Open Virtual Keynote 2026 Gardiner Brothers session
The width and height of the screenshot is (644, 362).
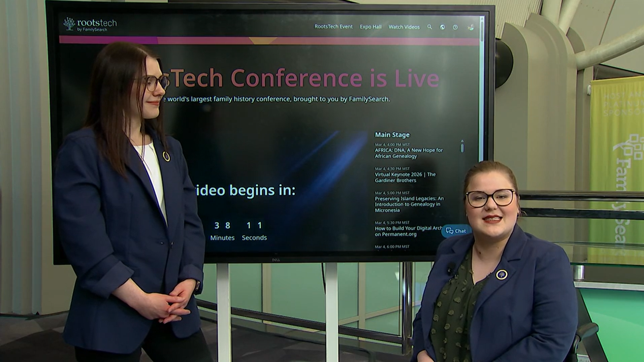(405, 177)
